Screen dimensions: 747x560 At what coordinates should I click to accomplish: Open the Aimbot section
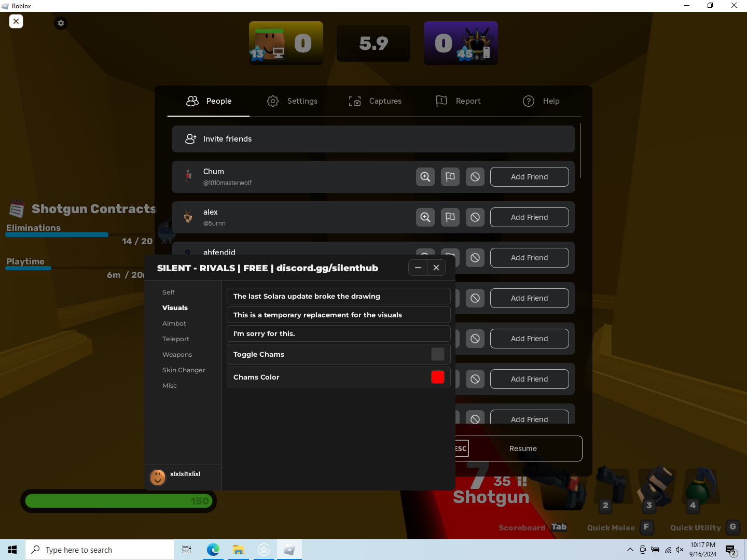pyautogui.click(x=174, y=324)
